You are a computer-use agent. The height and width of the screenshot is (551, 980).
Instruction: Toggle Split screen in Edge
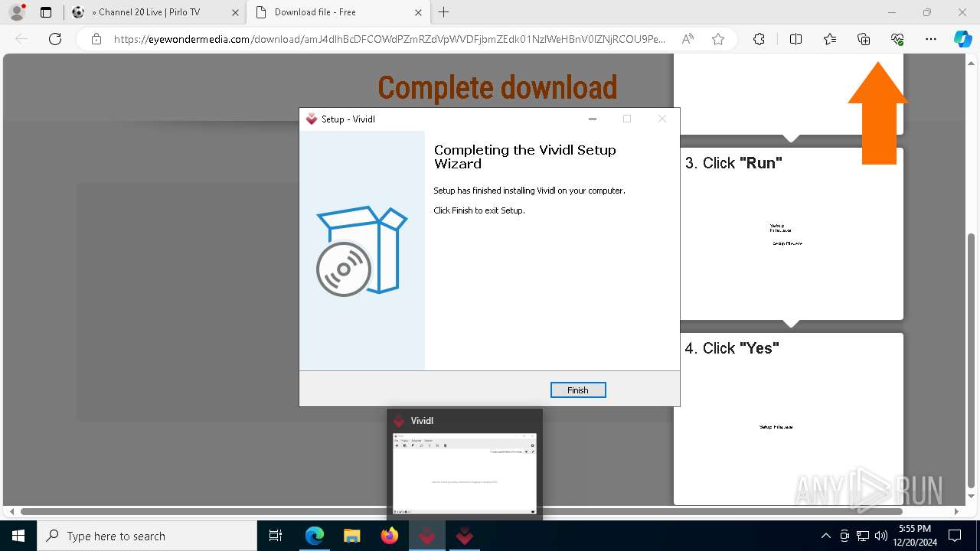(x=795, y=39)
